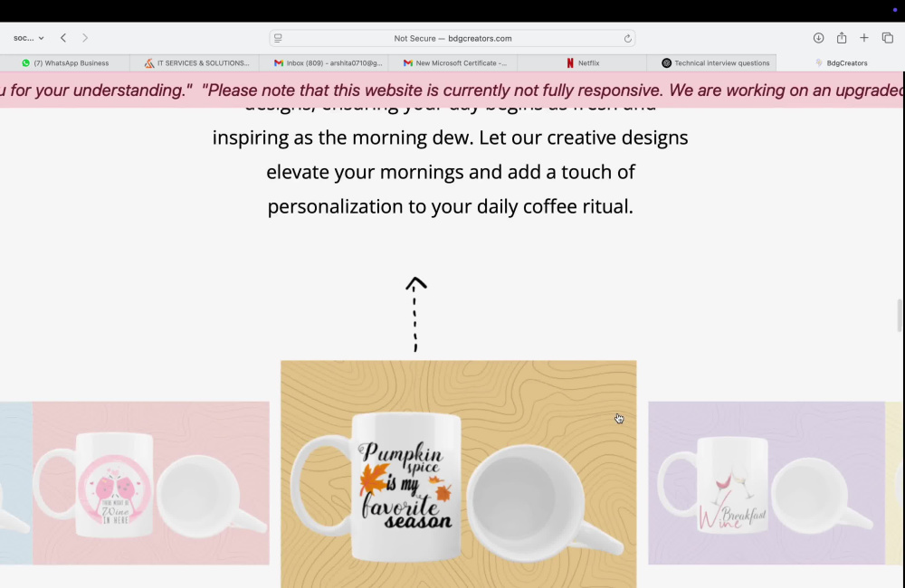Switch to the WhatsApp Business tab
The image size is (905, 588).
[65, 63]
